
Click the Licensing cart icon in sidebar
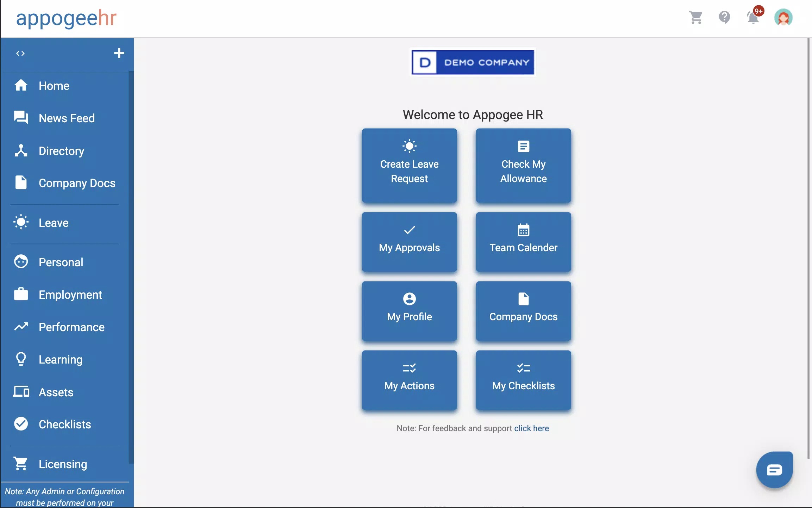pos(21,464)
